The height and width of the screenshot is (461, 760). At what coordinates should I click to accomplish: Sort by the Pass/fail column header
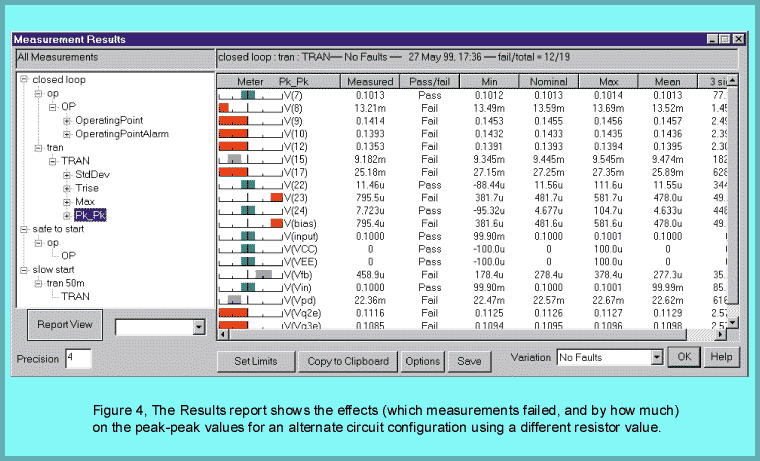428,80
